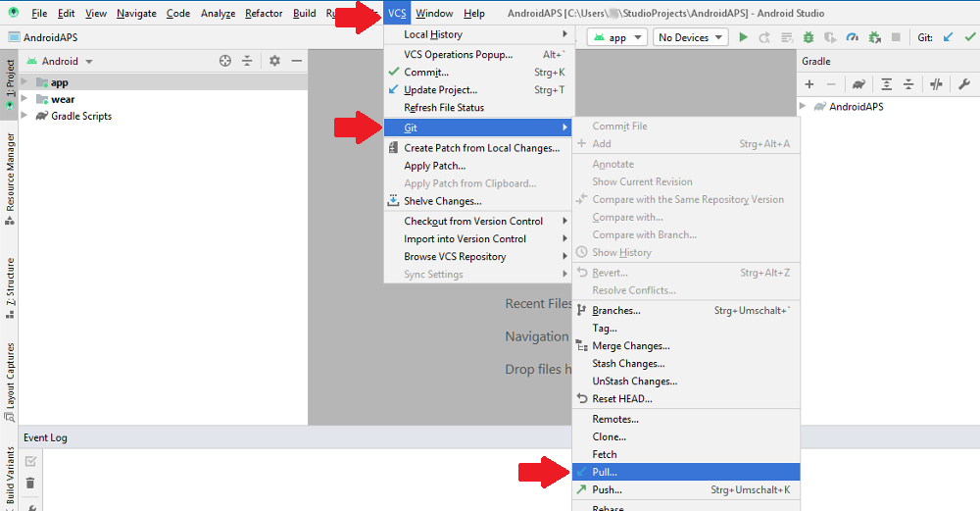Click the Profile app gauge icon
This screenshot has width=980, height=511.
click(x=852, y=37)
